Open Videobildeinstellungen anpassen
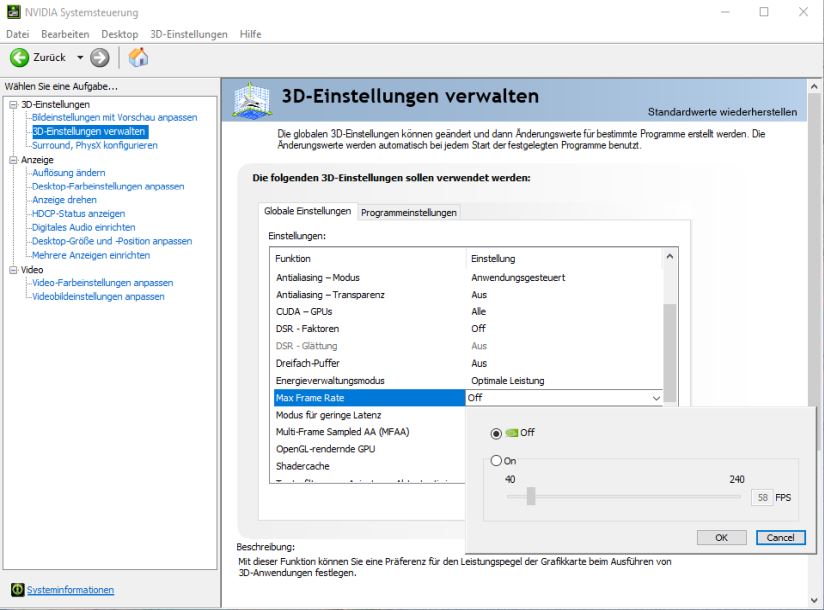The width and height of the screenshot is (824, 610). click(x=98, y=296)
